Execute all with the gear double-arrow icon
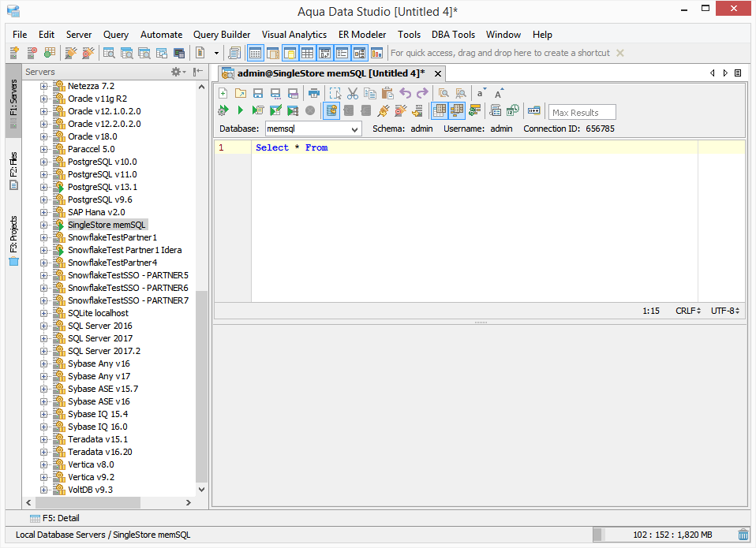Viewport: 756px width, 548px height. pyautogui.click(x=223, y=110)
